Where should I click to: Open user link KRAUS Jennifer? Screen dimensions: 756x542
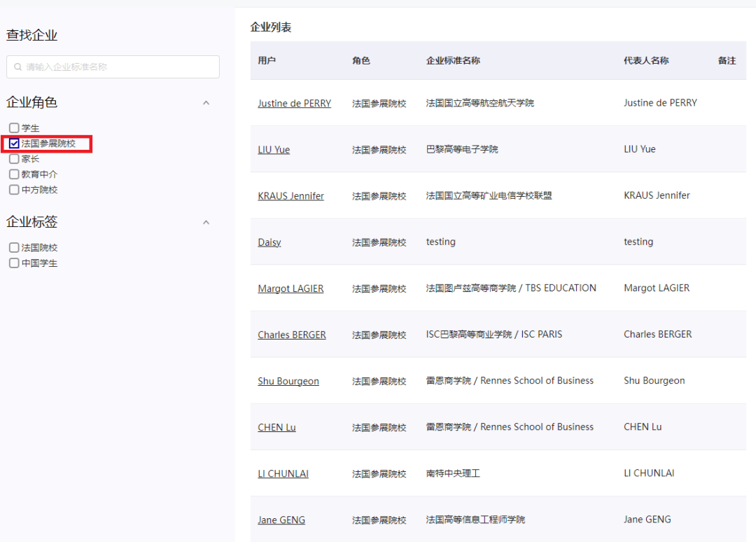pyautogui.click(x=290, y=196)
